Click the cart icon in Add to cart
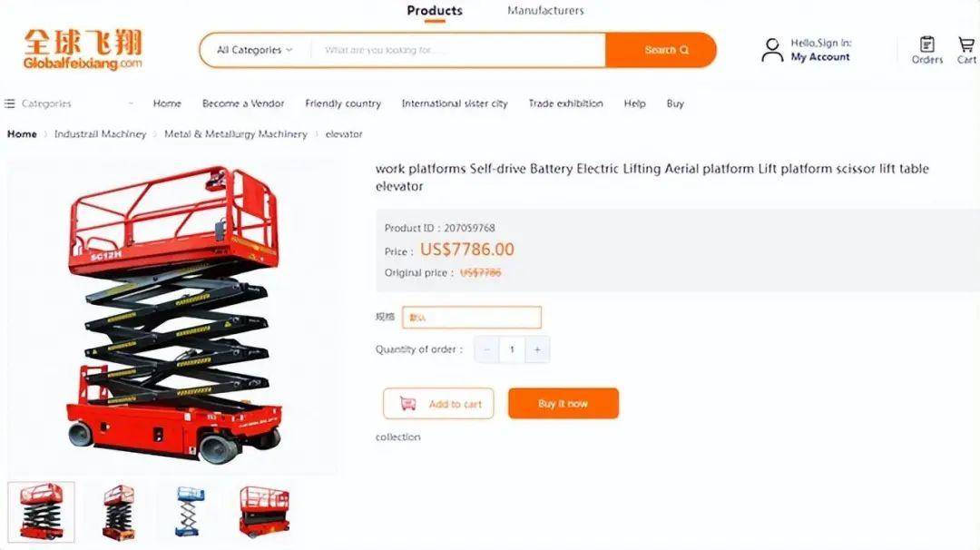Screen dimensions: 980x550 [x=407, y=404]
